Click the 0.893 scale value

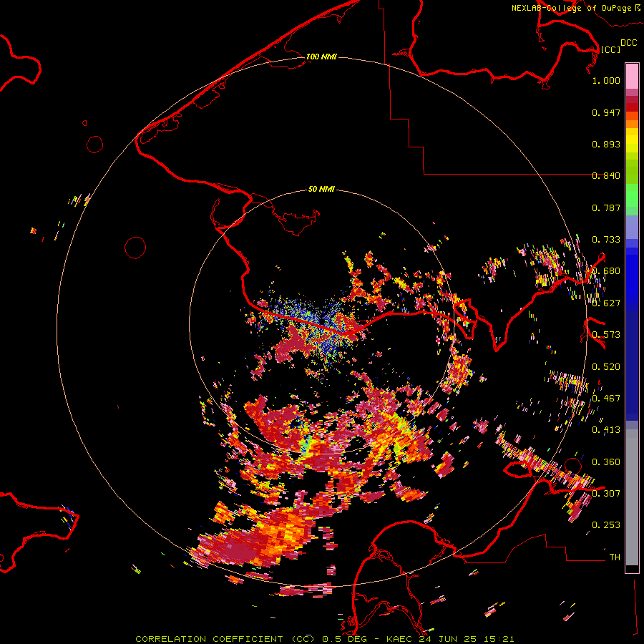tap(606, 144)
